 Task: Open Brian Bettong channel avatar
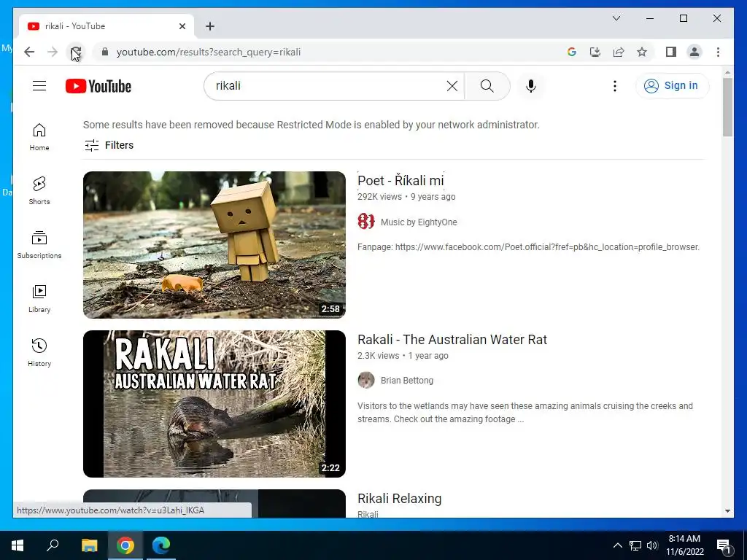pos(366,380)
